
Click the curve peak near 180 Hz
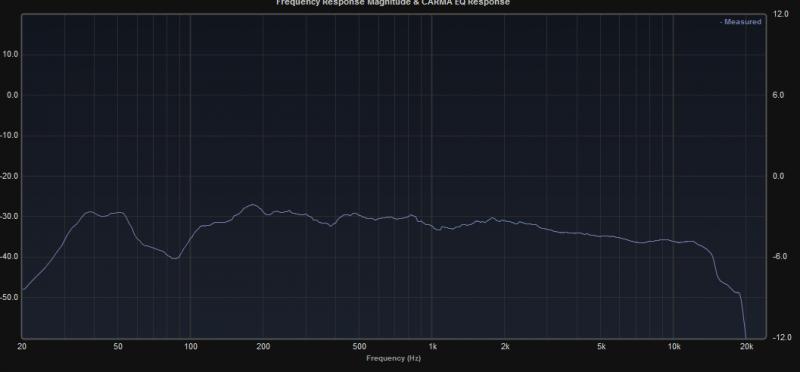click(252, 205)
